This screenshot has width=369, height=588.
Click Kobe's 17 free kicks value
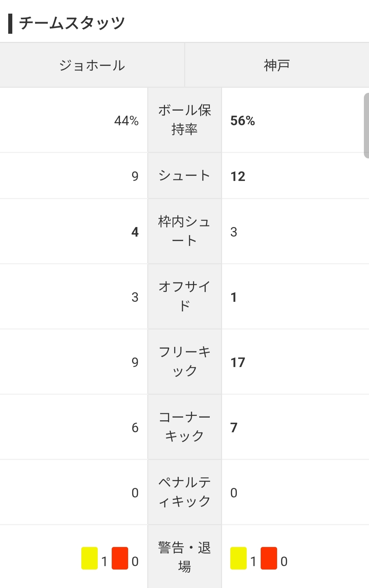click(238, 362)
